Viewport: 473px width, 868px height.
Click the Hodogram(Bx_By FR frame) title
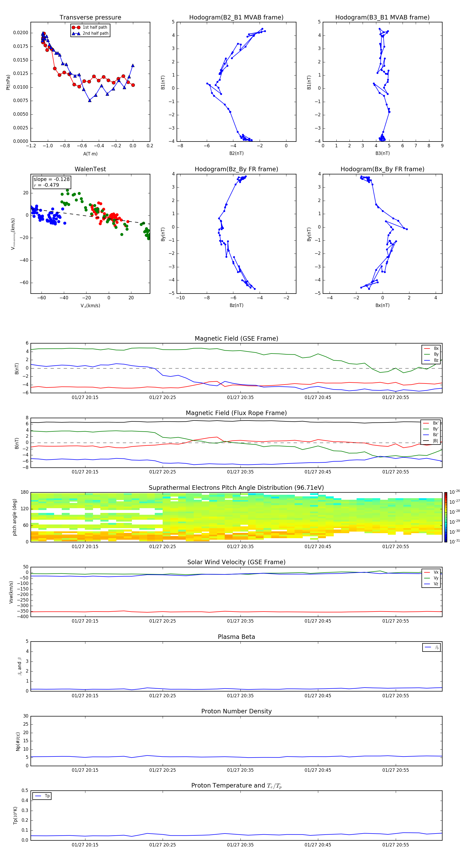click(x=382, y=169)
